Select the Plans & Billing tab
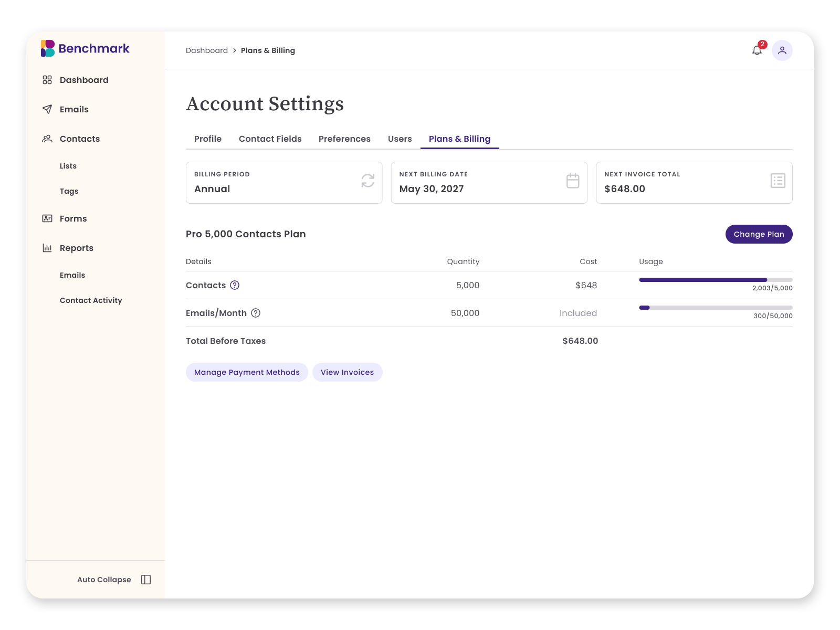The width and height of the screenshot is (840, 630). (459, 139)
